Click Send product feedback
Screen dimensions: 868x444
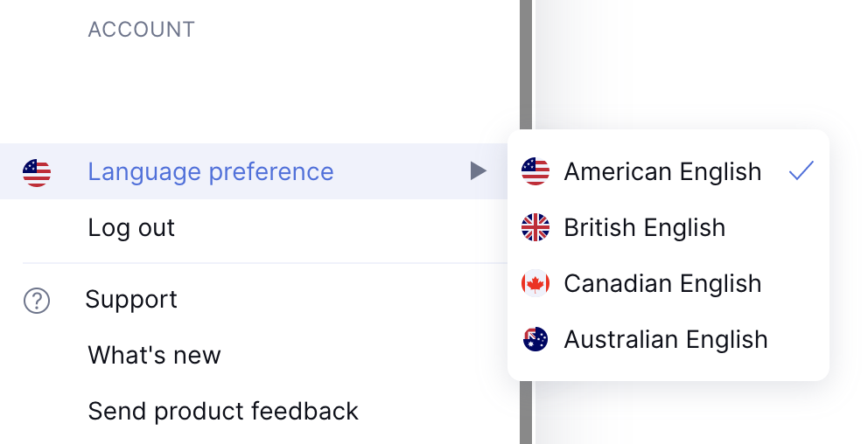pyautogui.click(x=223, y=411)
